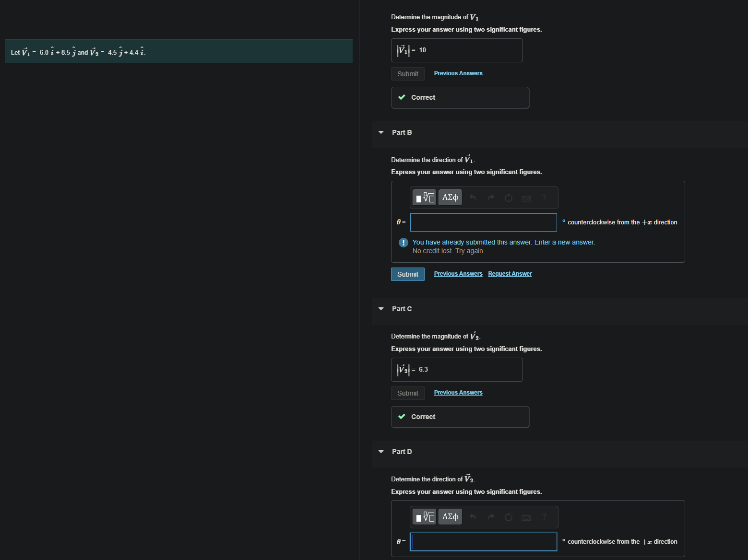Submit the Part B direction answer

pyautogui.click(x=408, y=274)
